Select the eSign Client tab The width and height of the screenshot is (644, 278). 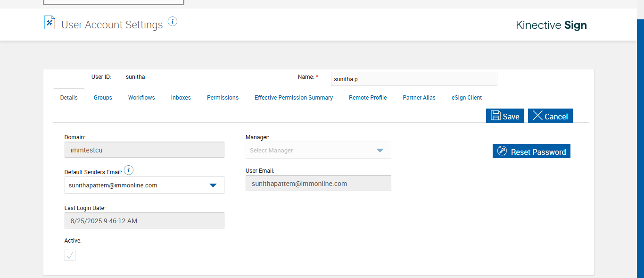(467, 98)
